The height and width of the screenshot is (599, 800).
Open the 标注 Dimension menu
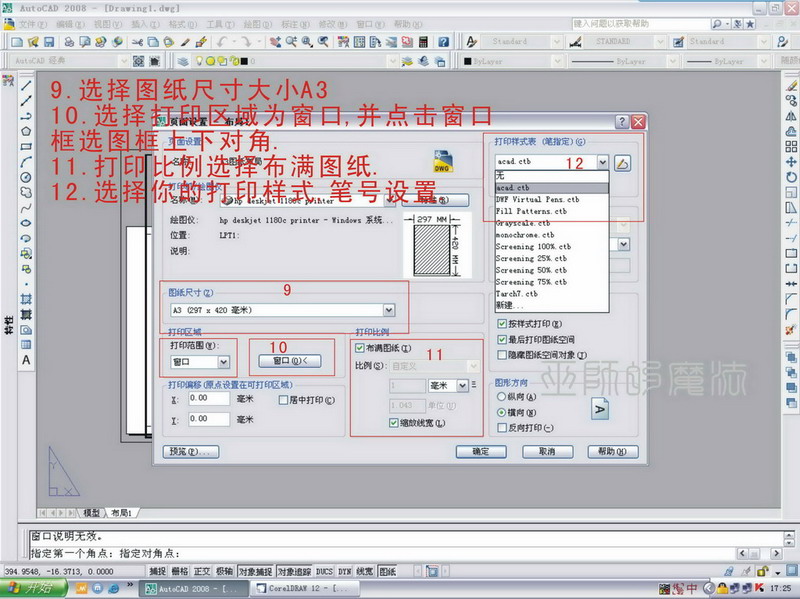pyautogui.click(x=295, y=24)
